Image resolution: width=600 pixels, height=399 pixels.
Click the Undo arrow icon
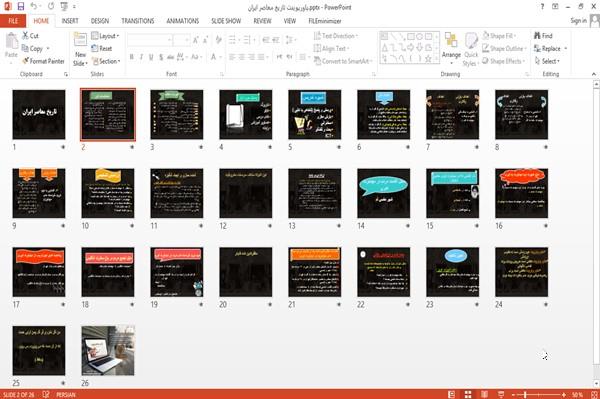[x=34, y=7]
